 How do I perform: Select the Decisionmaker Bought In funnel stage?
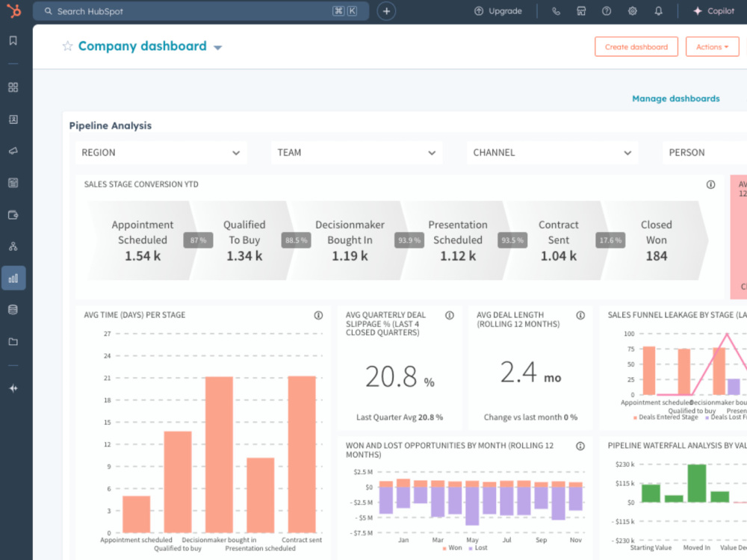[x=350, y=240]
